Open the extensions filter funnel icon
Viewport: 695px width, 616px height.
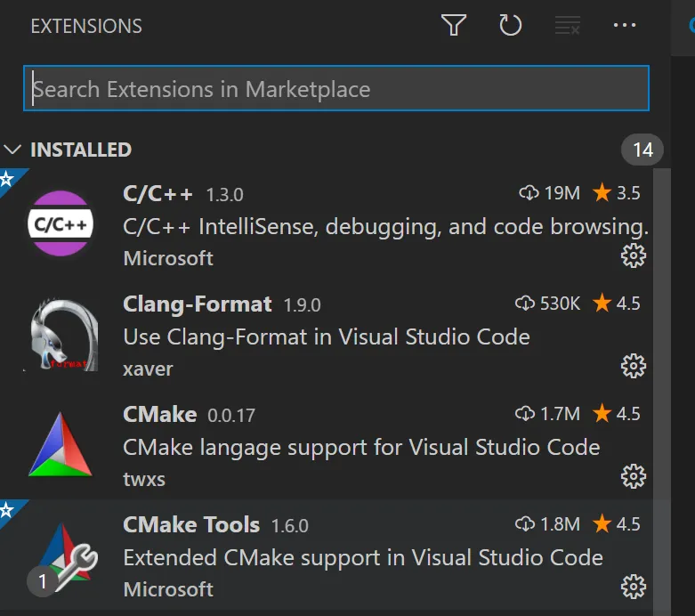454,25
